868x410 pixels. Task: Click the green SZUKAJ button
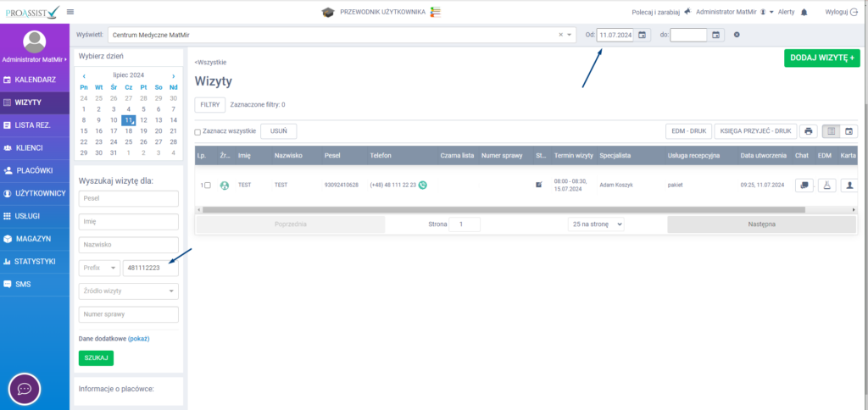tap(96, 357)
